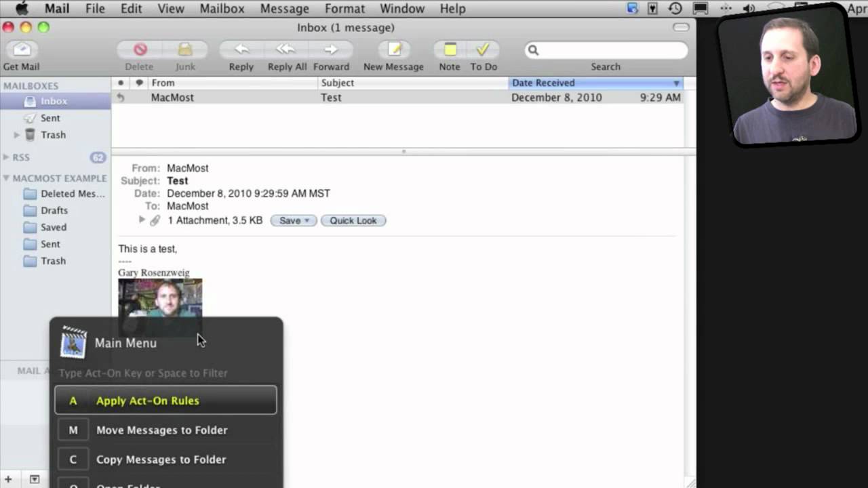Forward the selected message
Viewport: 868px width, 488px height.
tap(331, 49)
